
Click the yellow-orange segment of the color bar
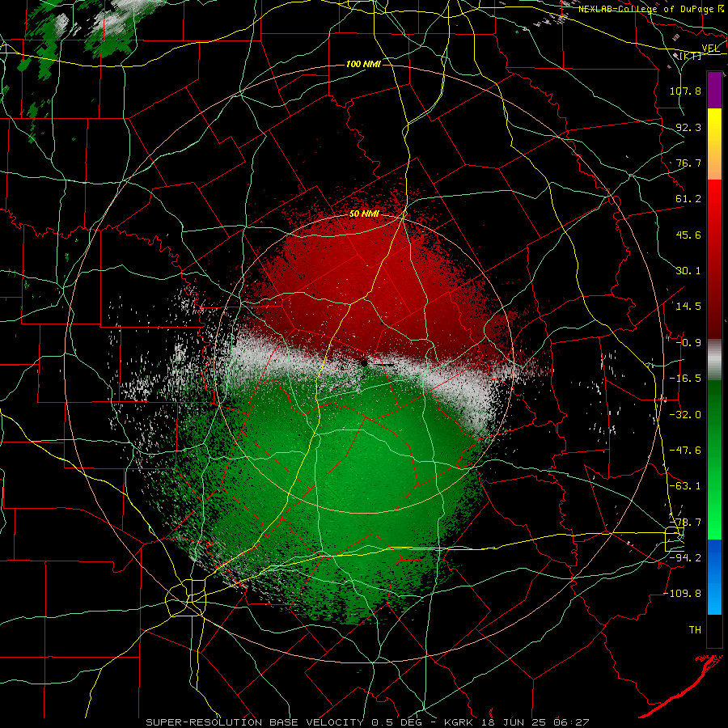(714, 144)
